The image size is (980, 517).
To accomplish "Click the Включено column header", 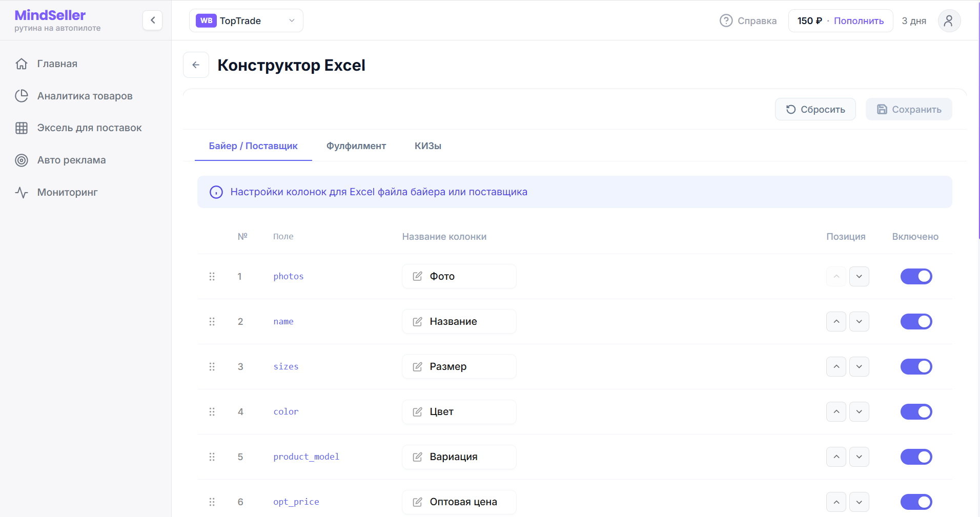I will [x=915, y=237].
